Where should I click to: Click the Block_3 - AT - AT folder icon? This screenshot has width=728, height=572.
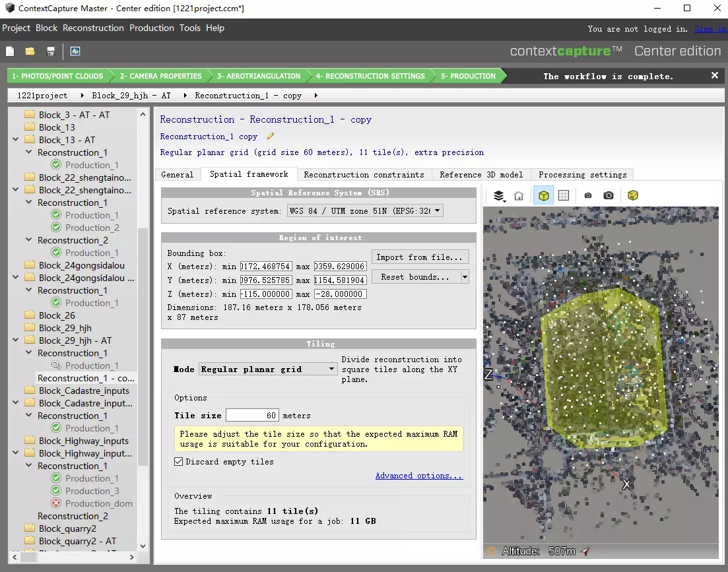30,115
